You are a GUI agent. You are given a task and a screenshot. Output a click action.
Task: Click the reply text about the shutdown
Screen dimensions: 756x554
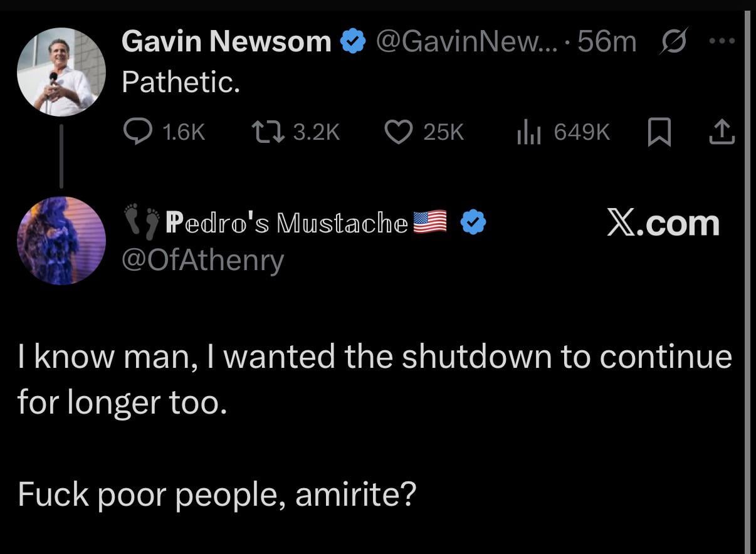tap(374, 379)
